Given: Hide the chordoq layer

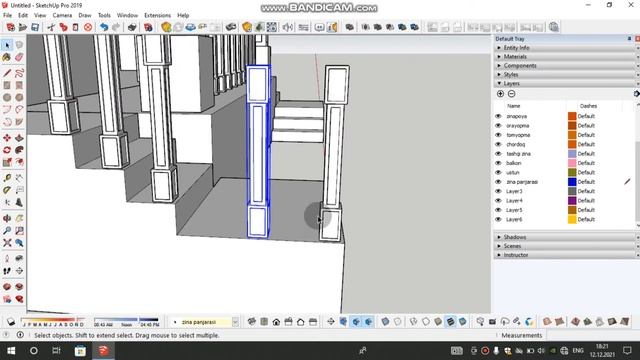Looking at the screenshot, I should pos(498,144).
